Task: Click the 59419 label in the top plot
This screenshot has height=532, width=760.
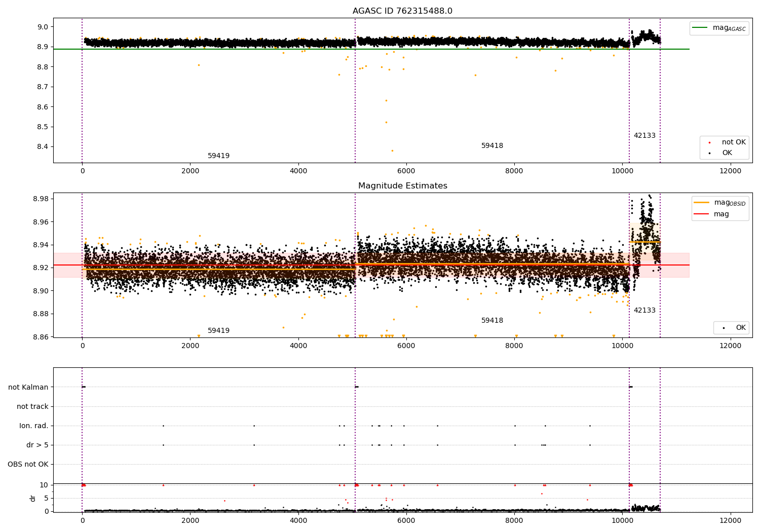Action: click(218, 156)
